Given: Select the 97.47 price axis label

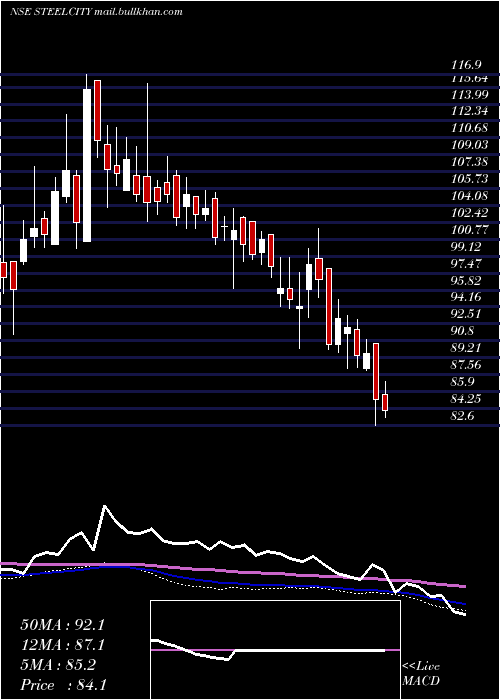Looking at the screenshot, I should tap(466, 264).
